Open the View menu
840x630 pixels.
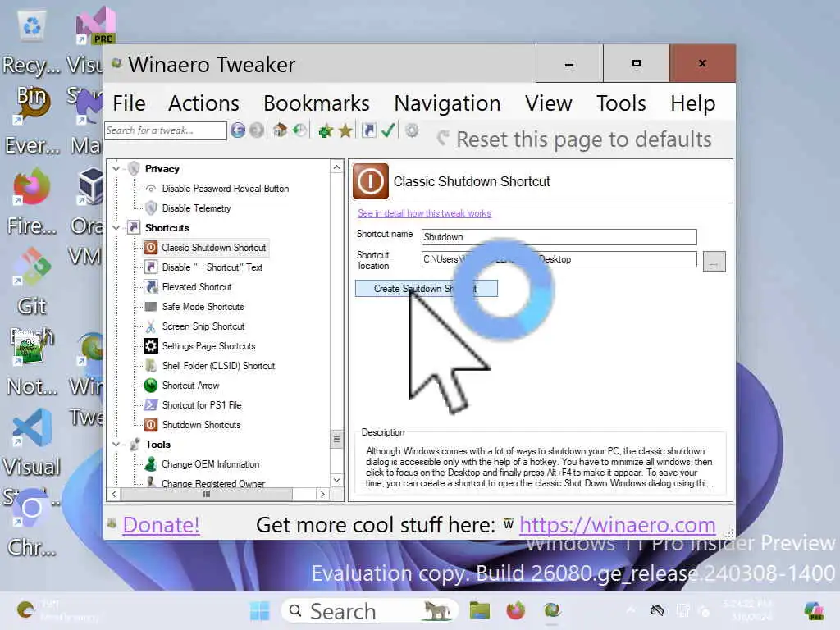(549, 103)
